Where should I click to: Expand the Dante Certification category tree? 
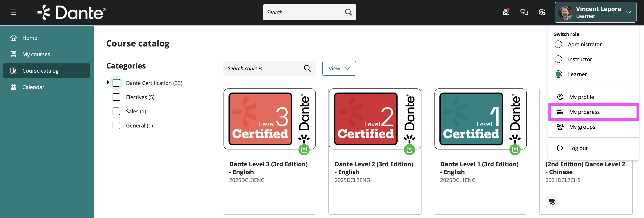coord(108,82)
